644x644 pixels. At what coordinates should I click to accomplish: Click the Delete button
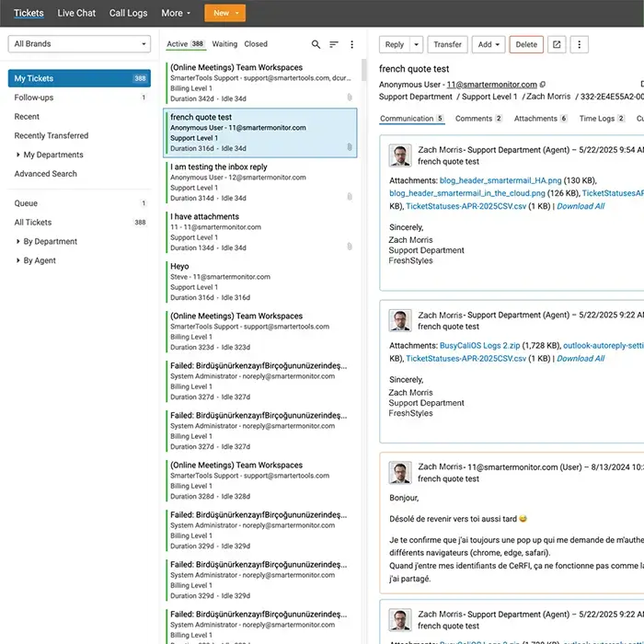click(526, 44)
